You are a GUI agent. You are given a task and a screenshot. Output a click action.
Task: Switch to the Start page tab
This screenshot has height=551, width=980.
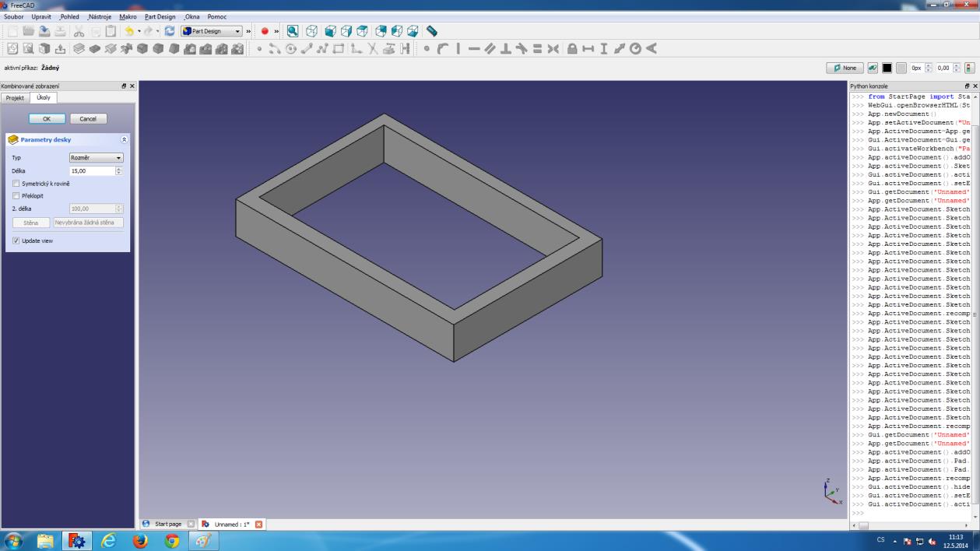click(x=167, y=525)
